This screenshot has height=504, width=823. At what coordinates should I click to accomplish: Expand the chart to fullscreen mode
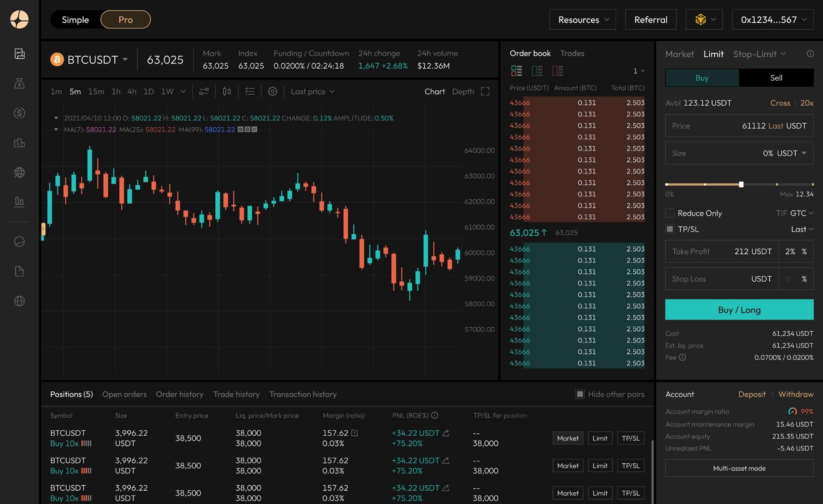pos(485,91)
